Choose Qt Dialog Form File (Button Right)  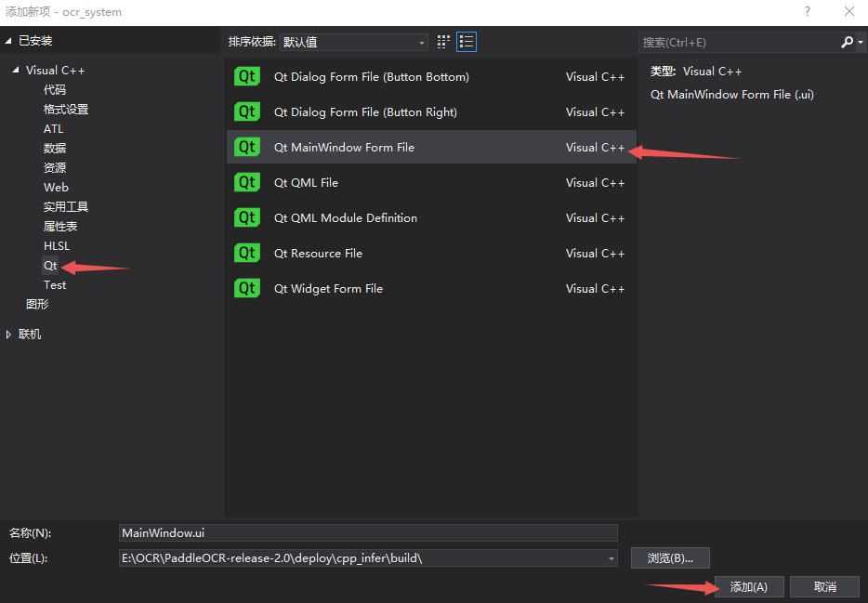coord(431,111)
